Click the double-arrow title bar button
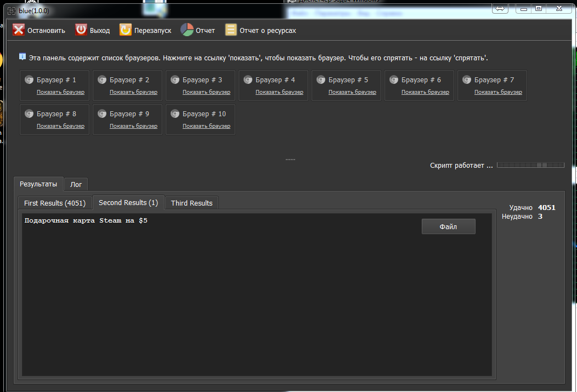 [500, 8]
